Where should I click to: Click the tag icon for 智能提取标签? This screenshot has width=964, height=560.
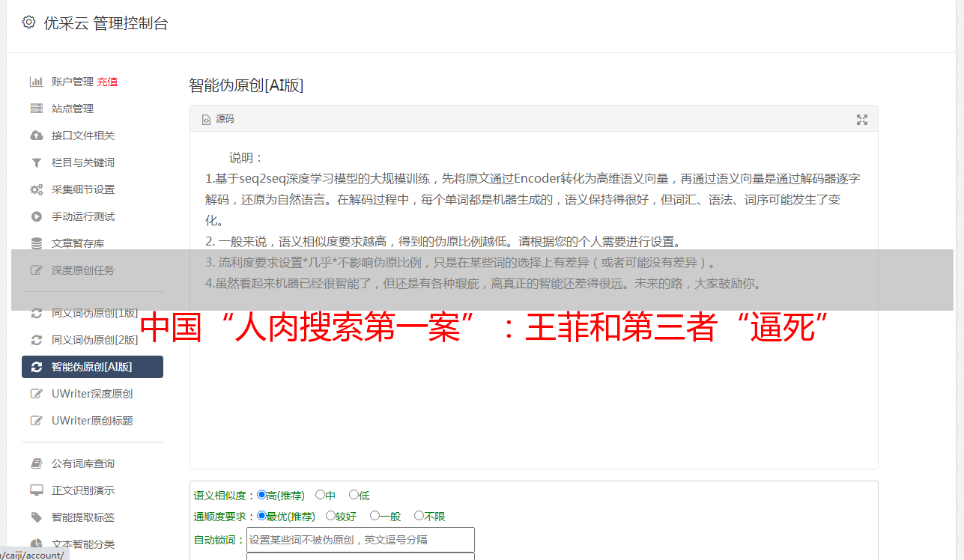[x=36, y=517]
